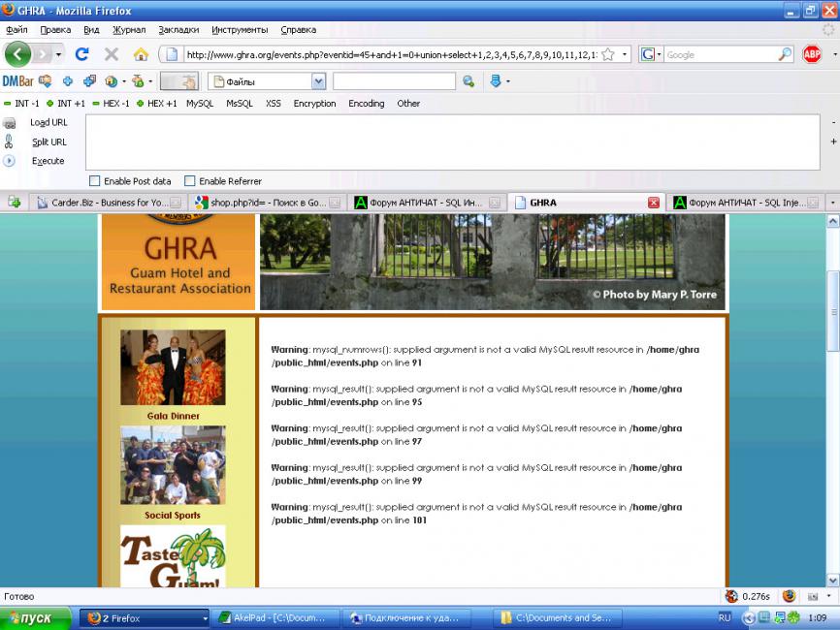Click the Adblock Plus ABP icon
This screenshot has height=630, width=840.
[811, 54]
